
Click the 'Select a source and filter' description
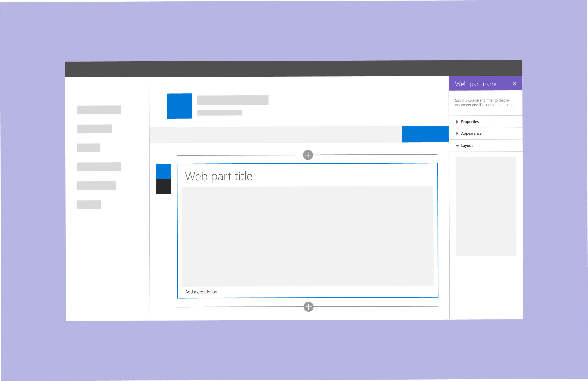tap(485, 103)
